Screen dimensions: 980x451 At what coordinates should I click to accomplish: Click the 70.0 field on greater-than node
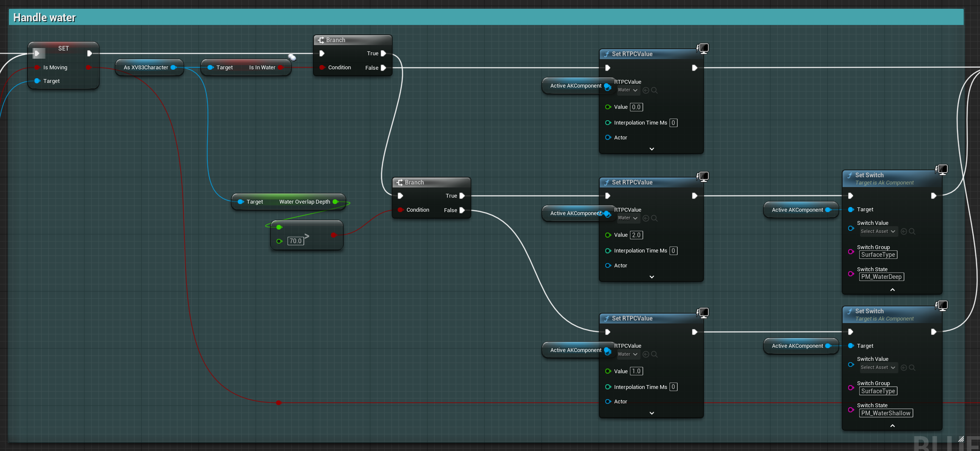pyautogui.click(x=296, y=241)
